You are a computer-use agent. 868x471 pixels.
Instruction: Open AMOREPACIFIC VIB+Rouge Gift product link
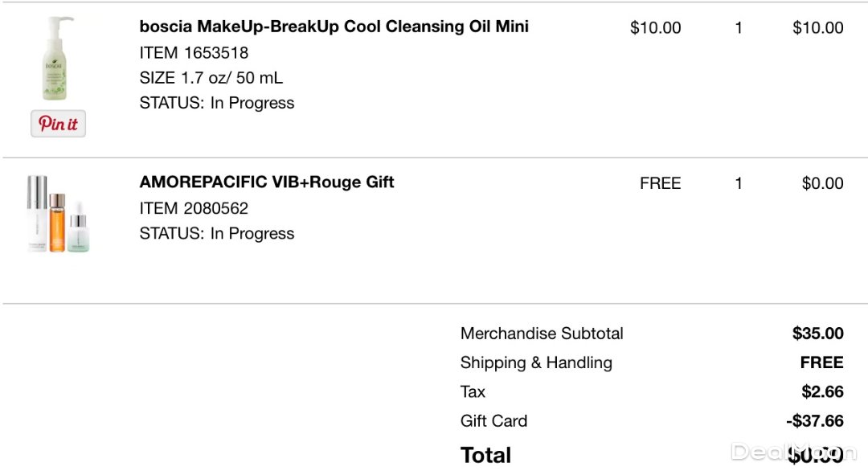267,182
